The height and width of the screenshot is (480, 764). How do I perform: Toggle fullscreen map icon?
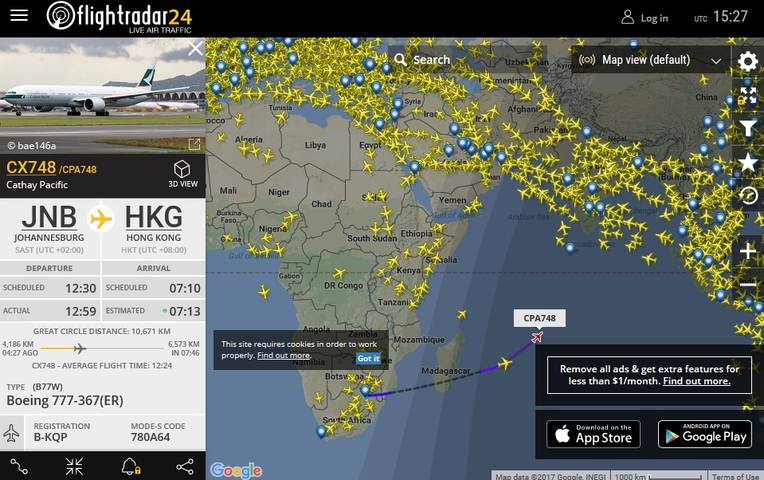[x=748, y=95]
